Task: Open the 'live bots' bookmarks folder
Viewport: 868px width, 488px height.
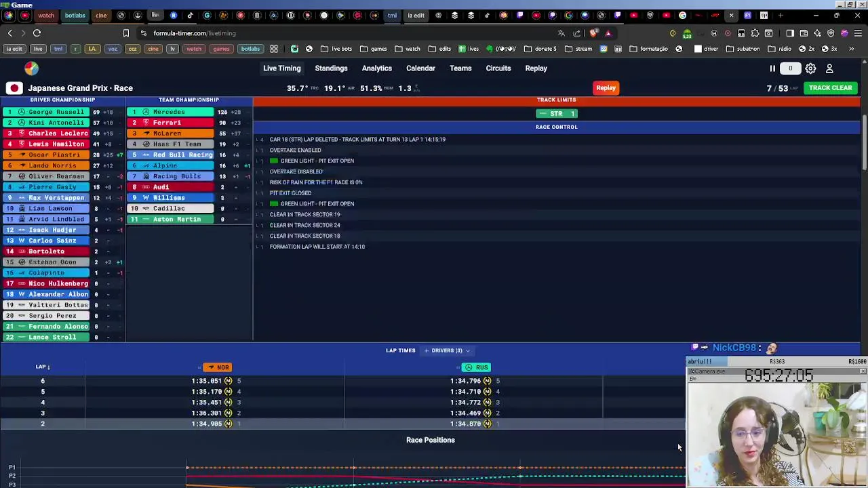Action: pyautogui.click(x=336, y=49)
